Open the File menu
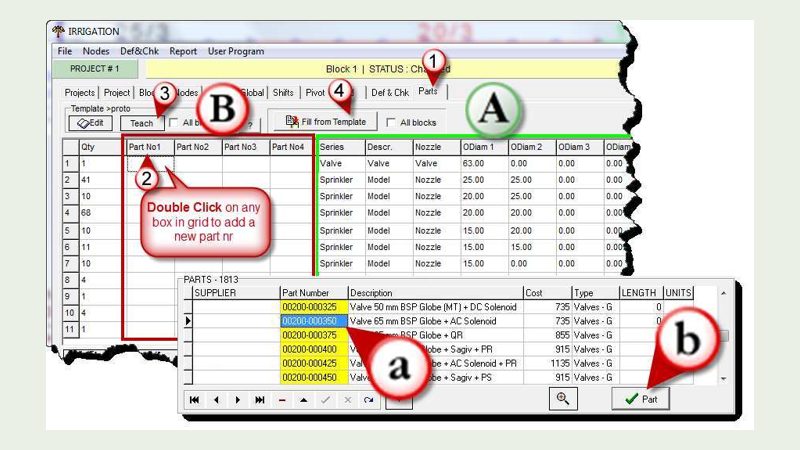Viewport: 800px width, 450px height. [64, 51]
